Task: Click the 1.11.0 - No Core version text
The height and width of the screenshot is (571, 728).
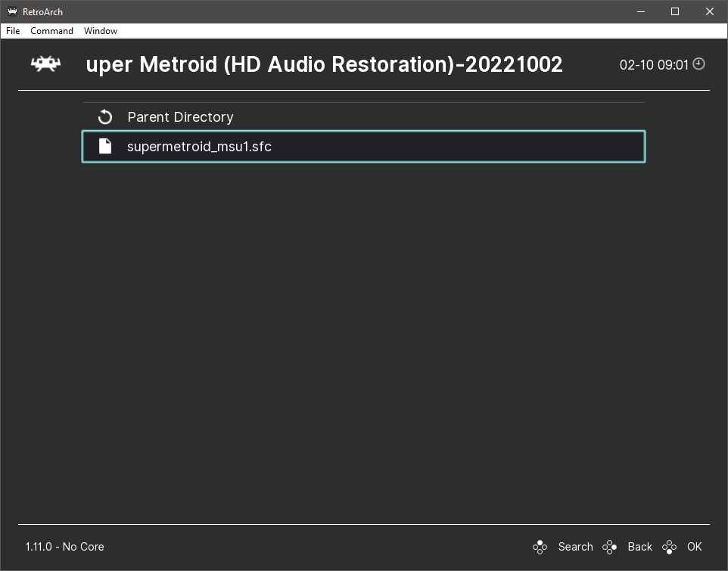Action: point(65,547)
